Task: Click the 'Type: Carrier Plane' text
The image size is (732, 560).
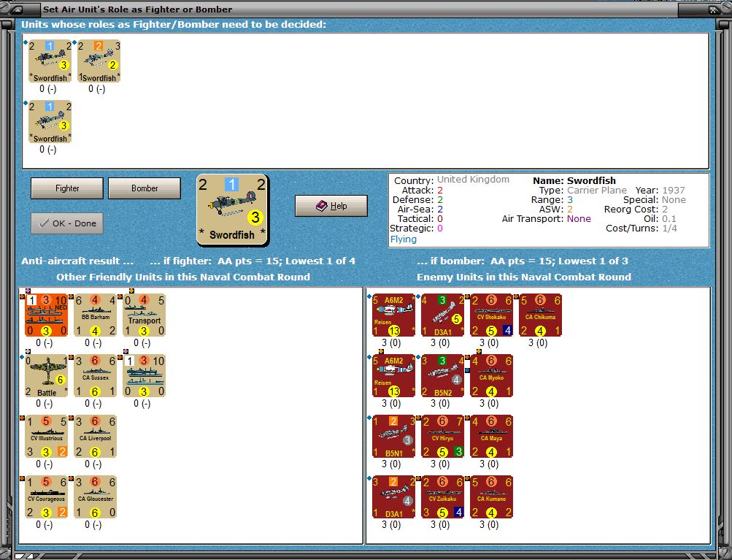Action: click(x=582, y=190)
